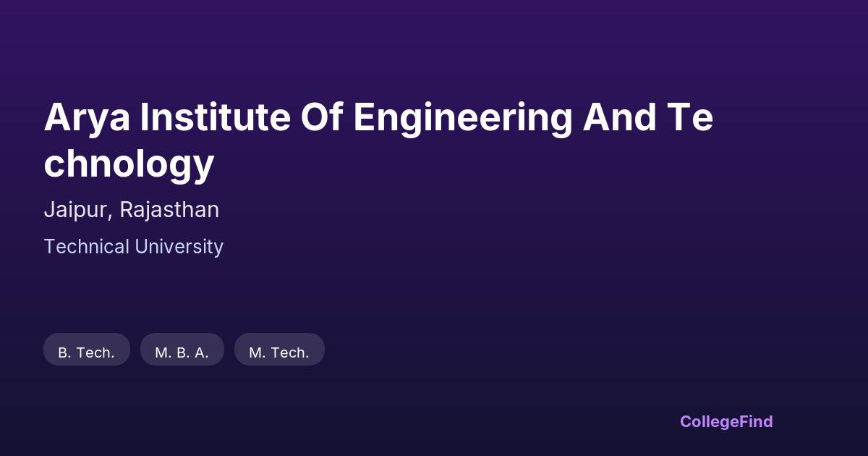Select the Technical University label
The height and width of the screenshot is (456, 868).
tap(134, 247)
